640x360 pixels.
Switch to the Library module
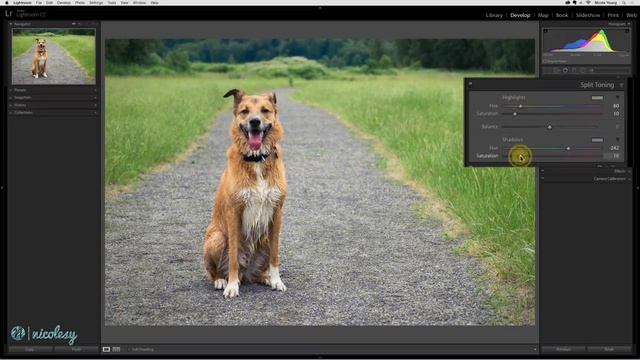coord(494,15)
